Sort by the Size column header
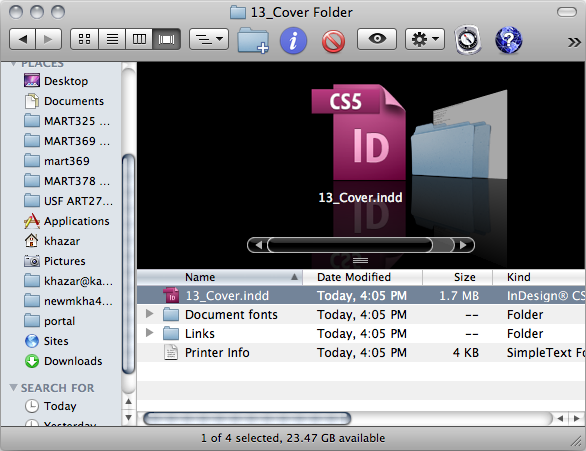 pyautogui.click(x=457, y=277)
